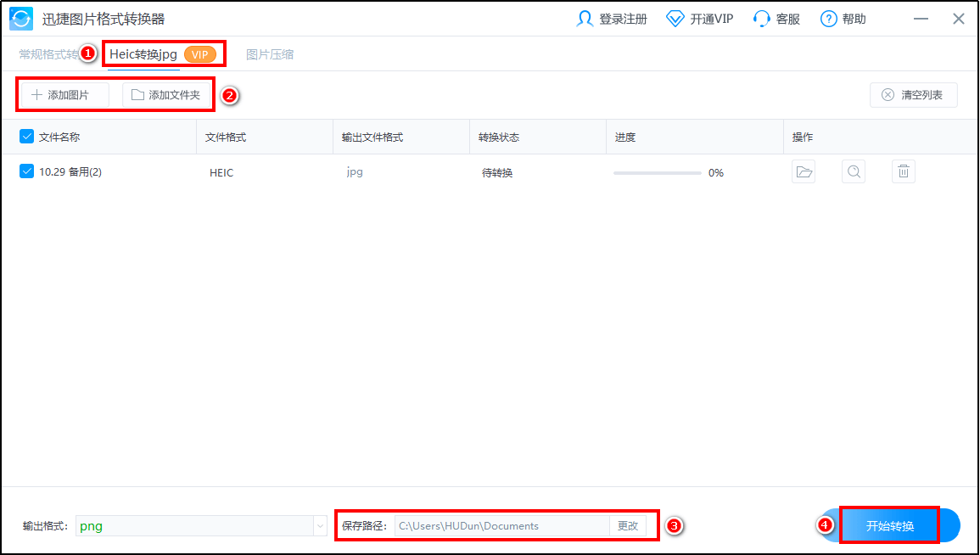Preview the file with magnifier icon
980x555 pixels.
(x=854, y=172)
